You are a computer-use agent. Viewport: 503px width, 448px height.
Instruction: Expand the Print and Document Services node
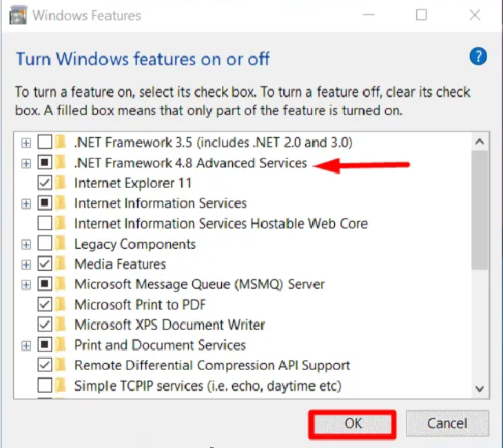tap(26, 345)
